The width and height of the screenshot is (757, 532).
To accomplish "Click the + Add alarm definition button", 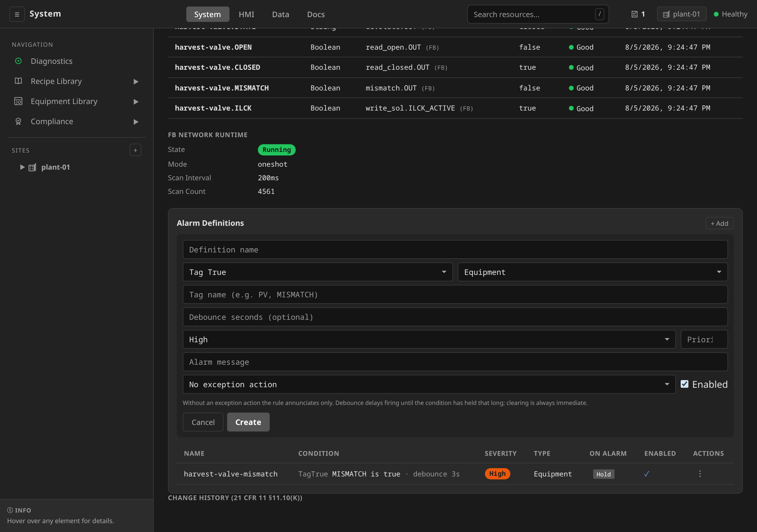I will (719, 223).
